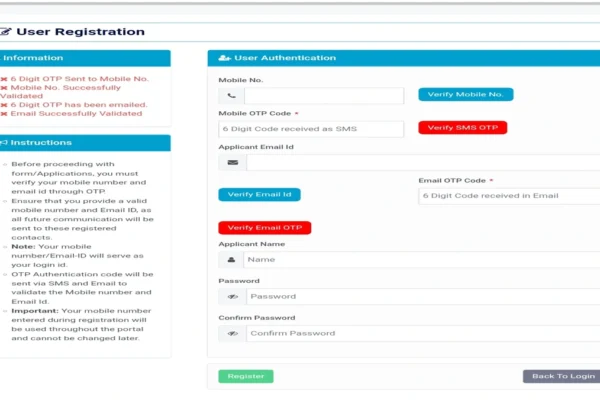
Task: Click the edit icon beside User Registration title
Action: point(6,33)
